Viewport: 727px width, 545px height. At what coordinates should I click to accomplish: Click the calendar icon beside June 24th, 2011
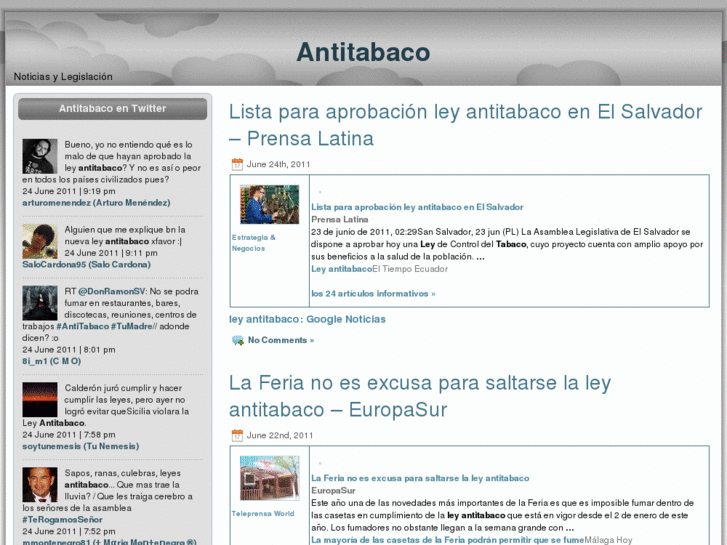[237, 164]
